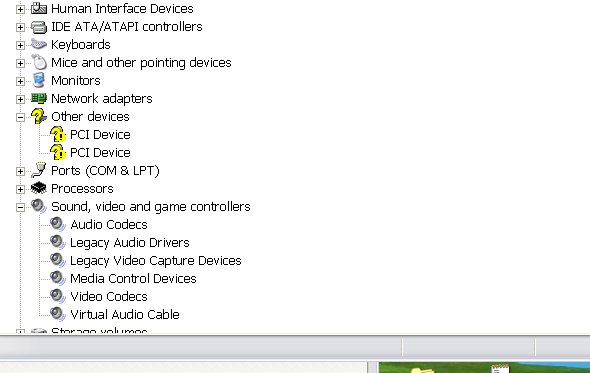The height and width of the screenshot is (373, 590).
Task: Click the Audio Codecs speaker icon
Action: 58,224
